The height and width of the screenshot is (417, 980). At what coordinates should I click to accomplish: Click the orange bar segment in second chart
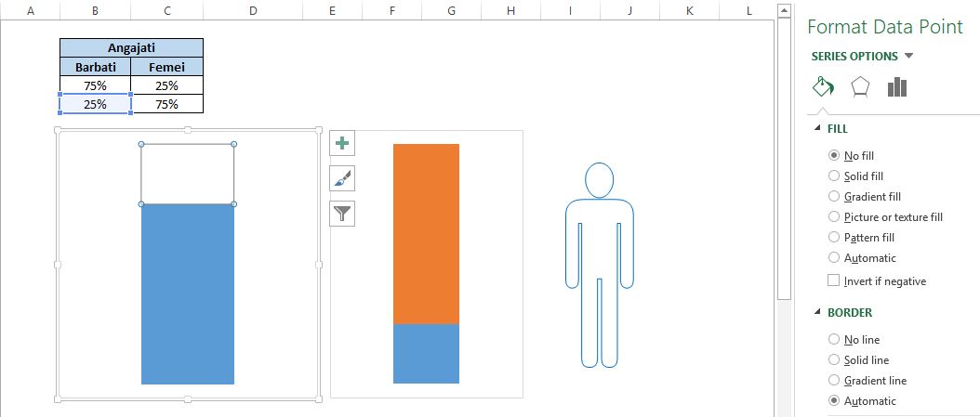pos(426,234)
